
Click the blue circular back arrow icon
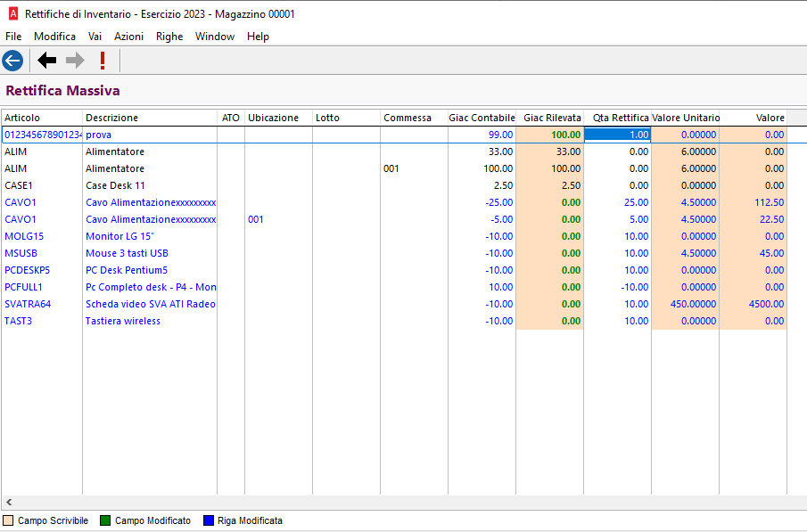coord(12,61)
